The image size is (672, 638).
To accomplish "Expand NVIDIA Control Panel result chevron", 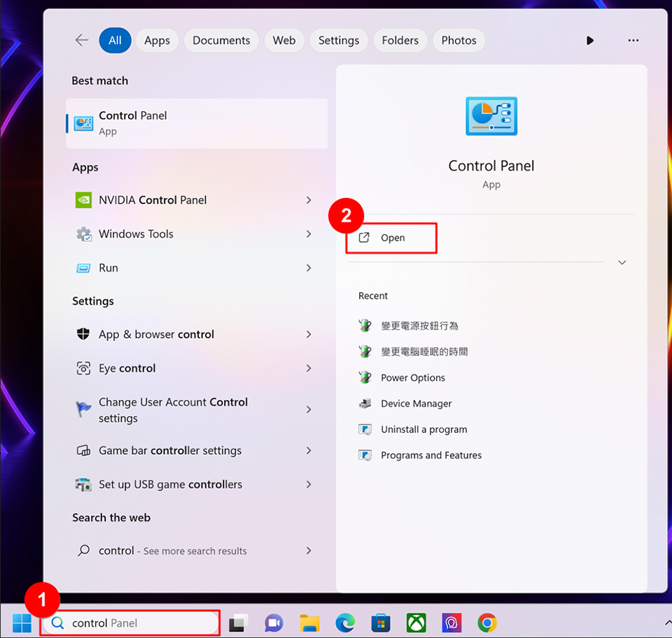I will tap(309, 200).
